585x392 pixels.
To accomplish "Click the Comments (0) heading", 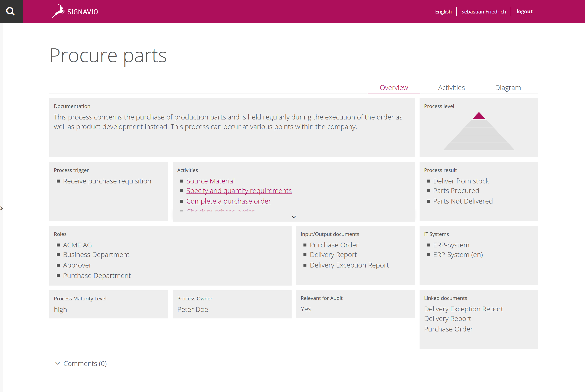I will coord(85,363).
